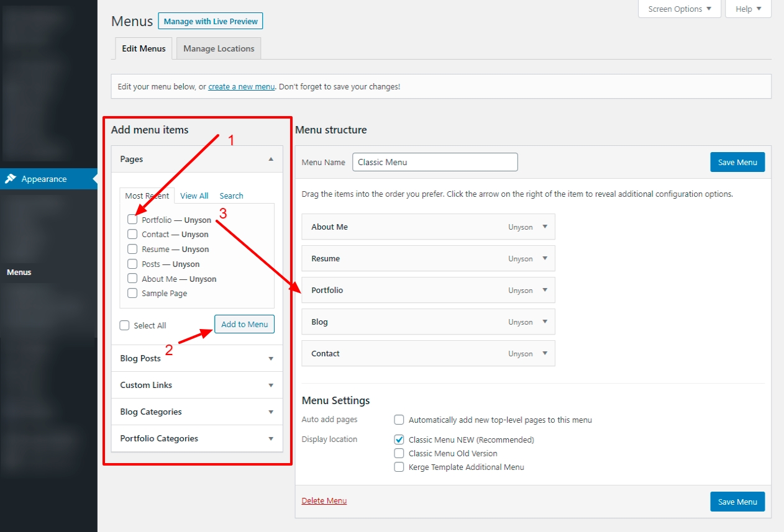The width and height of the screenshot is (784, 532).
Task: Open options arrow for Resume menu item
Action: (545, 259)
